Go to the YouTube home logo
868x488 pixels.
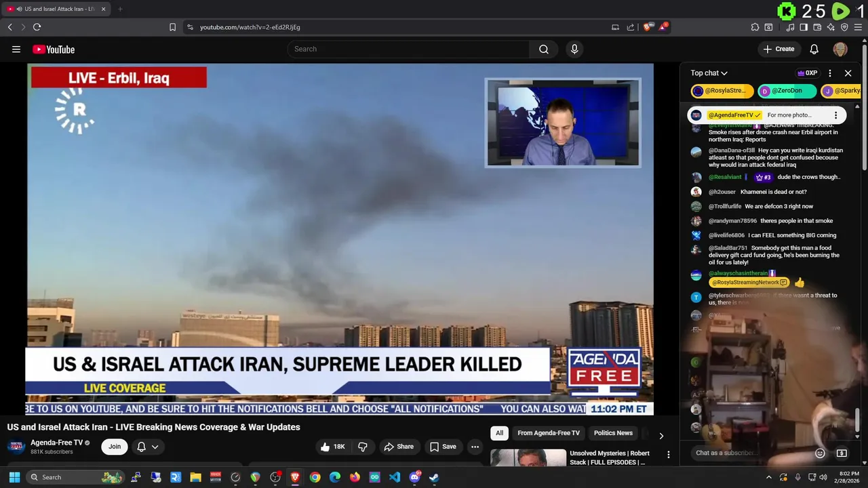pyautogui.click(x=54, y=49)
